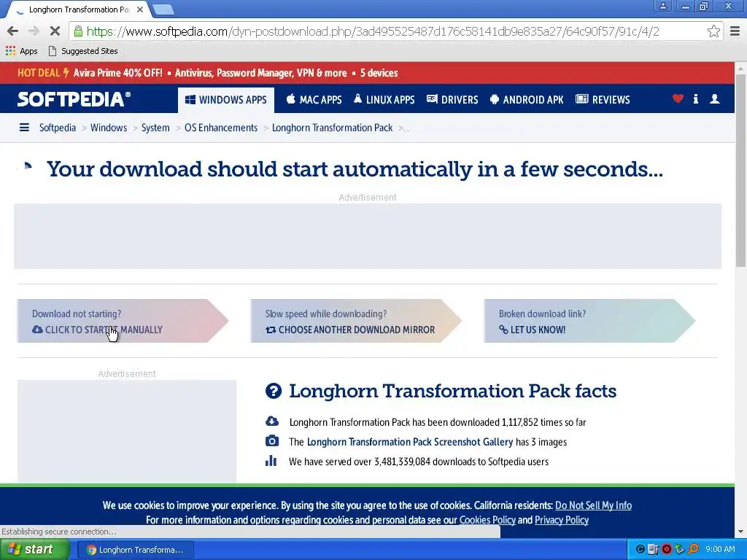
Task: Click the question mark facts icon
Action: tap(274, 391)
